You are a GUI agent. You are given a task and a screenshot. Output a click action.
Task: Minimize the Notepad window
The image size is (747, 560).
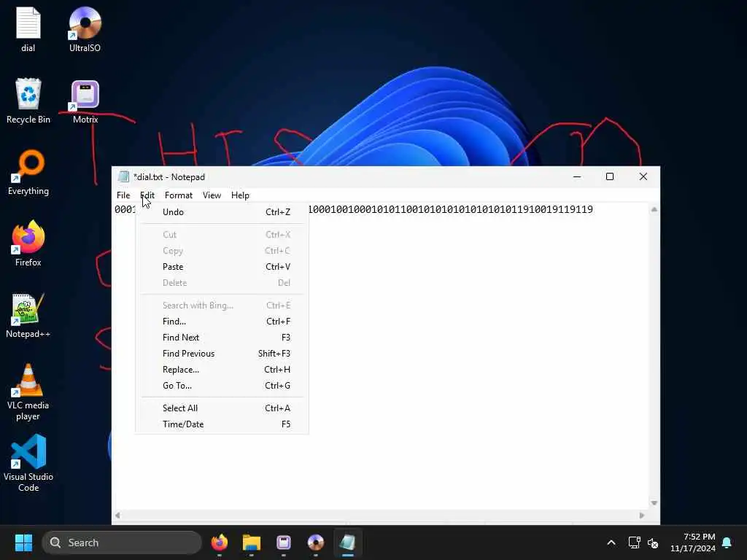click(577, 176)
